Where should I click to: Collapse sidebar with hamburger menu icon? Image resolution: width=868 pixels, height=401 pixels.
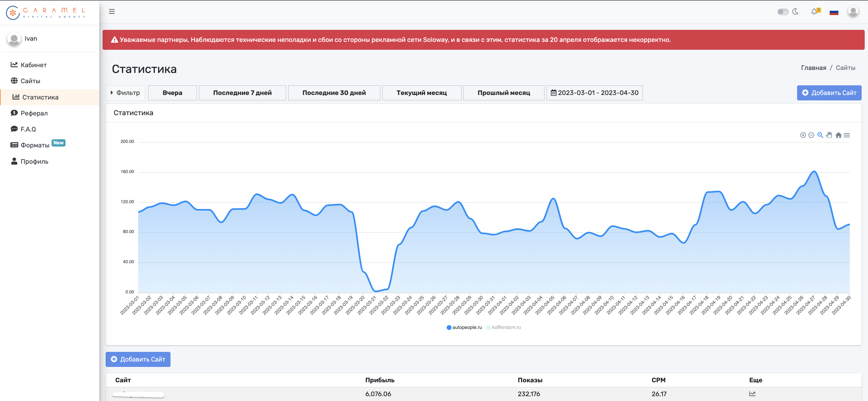pos(112,12)
